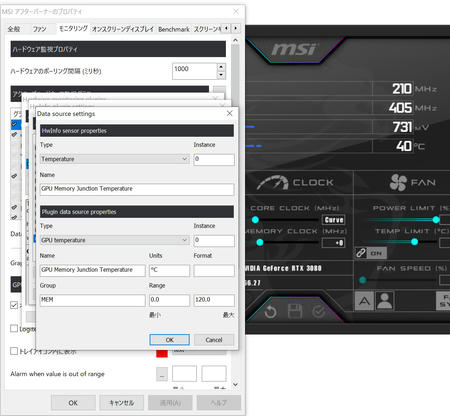This screenshot has width=450, height=416.
Task: Open the HwInfo Type dropdown showing Temperature
Action: click(115, 159)
